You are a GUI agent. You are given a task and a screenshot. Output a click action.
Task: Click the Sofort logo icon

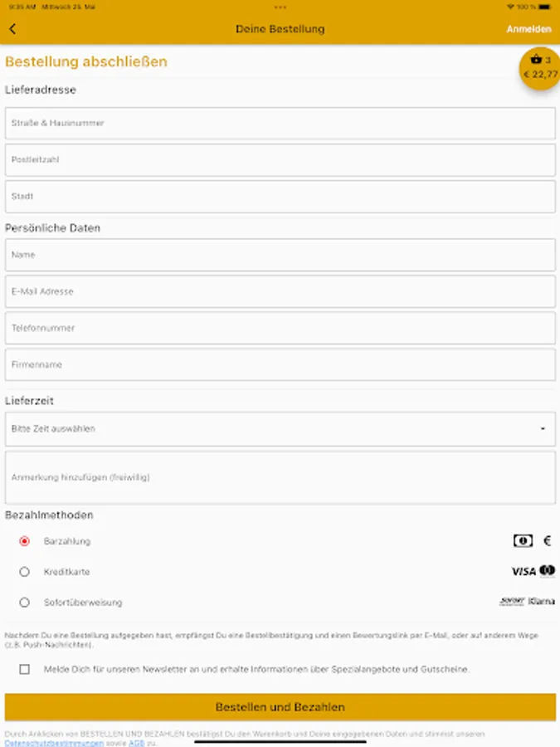(x=512, y=602)
